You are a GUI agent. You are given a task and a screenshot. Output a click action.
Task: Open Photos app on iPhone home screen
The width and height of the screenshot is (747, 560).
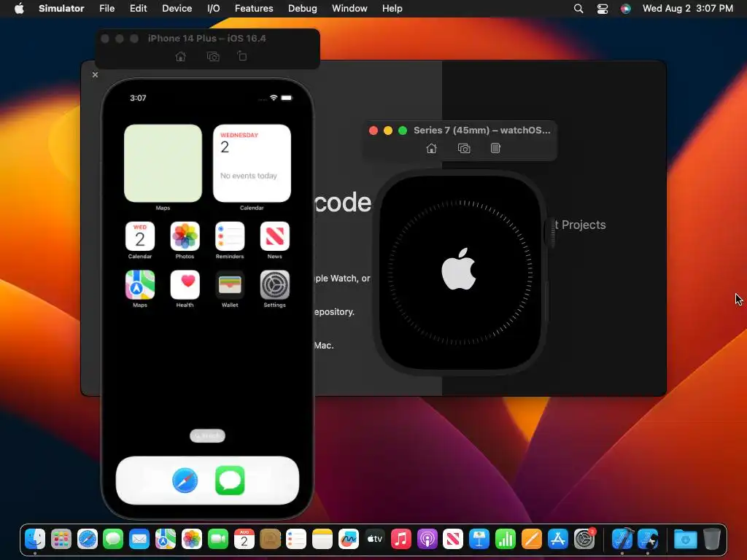tap(185, 236)
